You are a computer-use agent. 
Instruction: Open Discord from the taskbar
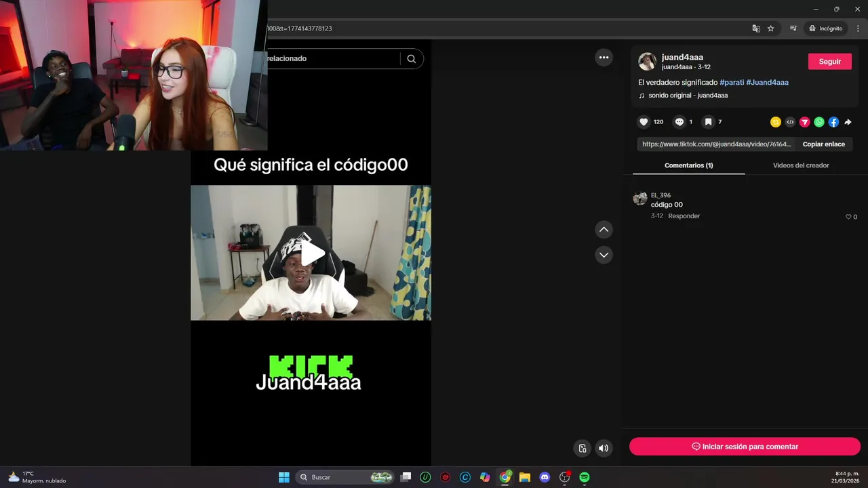coord(545,477)
